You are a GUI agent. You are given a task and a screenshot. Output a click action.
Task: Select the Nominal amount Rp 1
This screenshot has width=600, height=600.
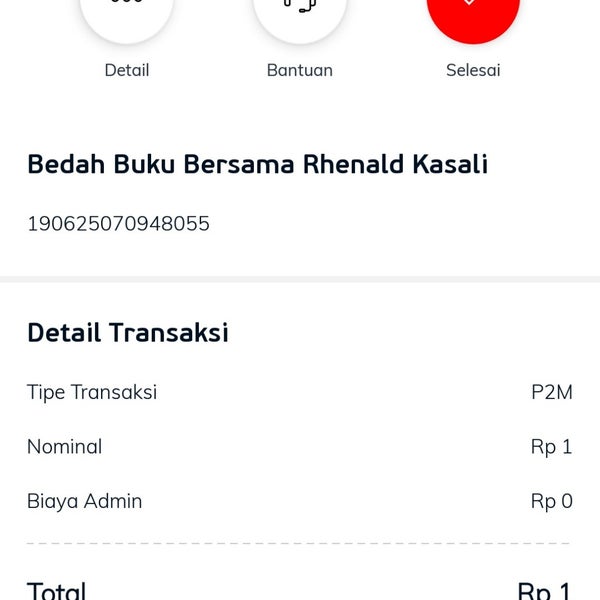[551, 447]
